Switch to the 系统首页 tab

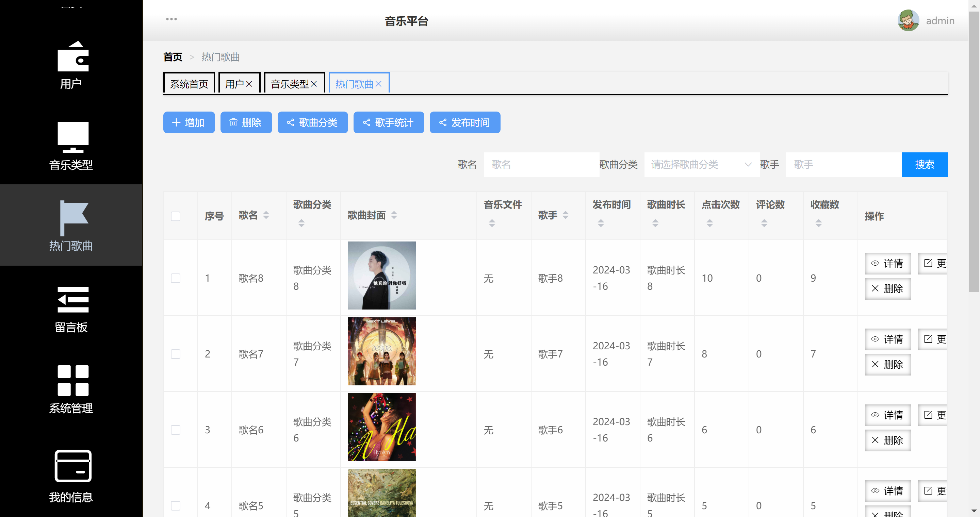coord(189,84)
